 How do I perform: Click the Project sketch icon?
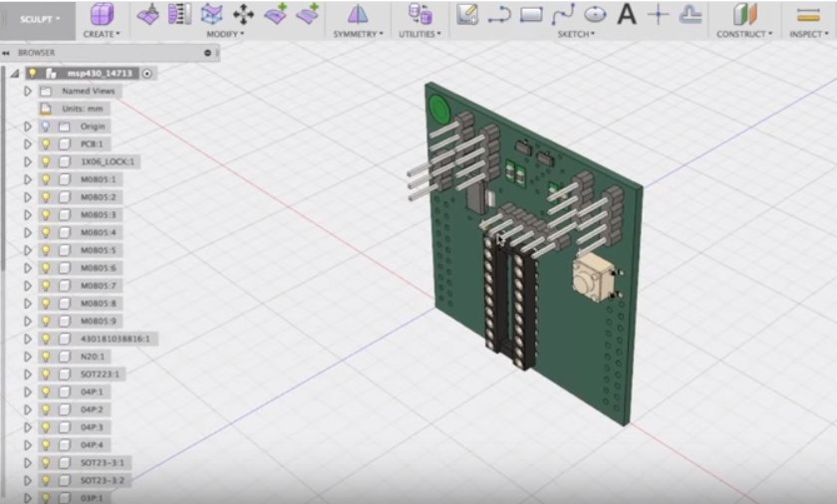coord(691,14)
